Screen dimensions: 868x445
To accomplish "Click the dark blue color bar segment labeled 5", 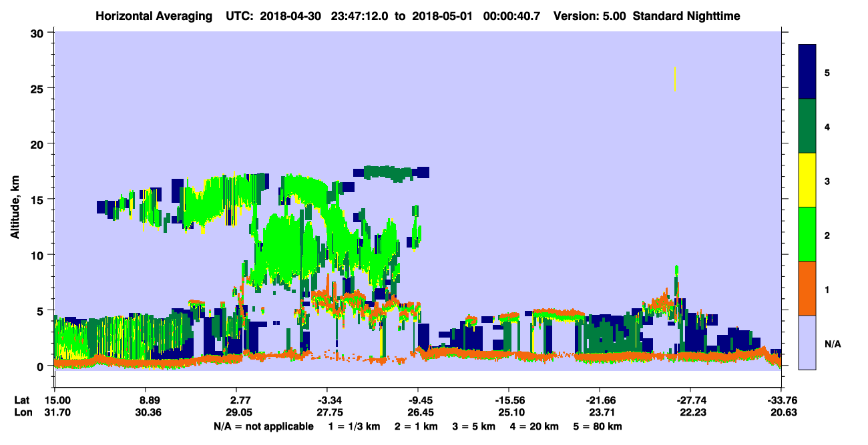I will pos(807,72).
